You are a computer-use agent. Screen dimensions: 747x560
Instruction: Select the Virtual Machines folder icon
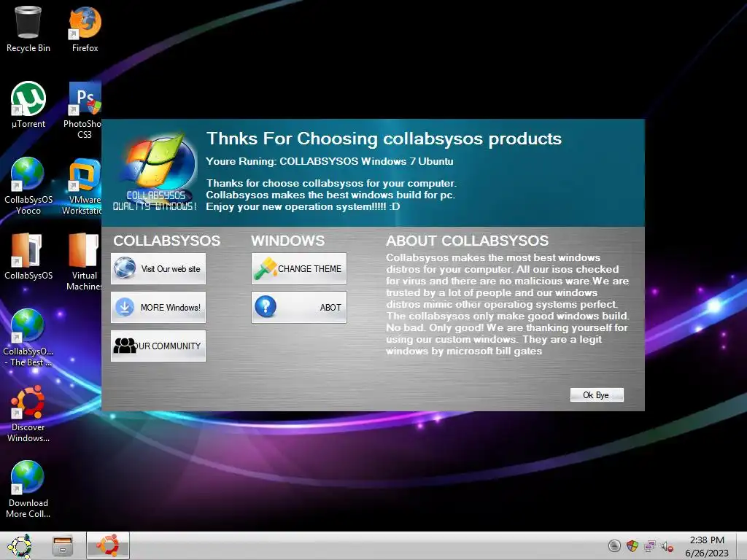coord(84,262)
